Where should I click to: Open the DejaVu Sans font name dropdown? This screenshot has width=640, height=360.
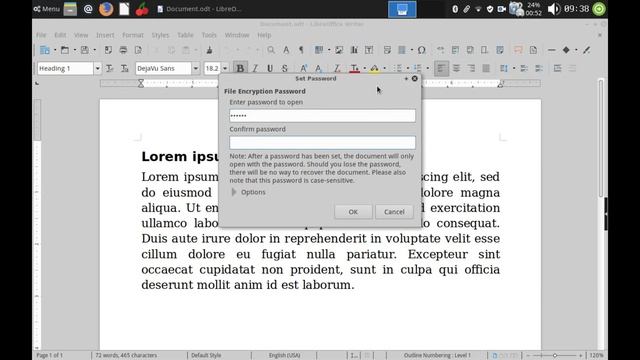pyautogui.click(x=196, y=69)
